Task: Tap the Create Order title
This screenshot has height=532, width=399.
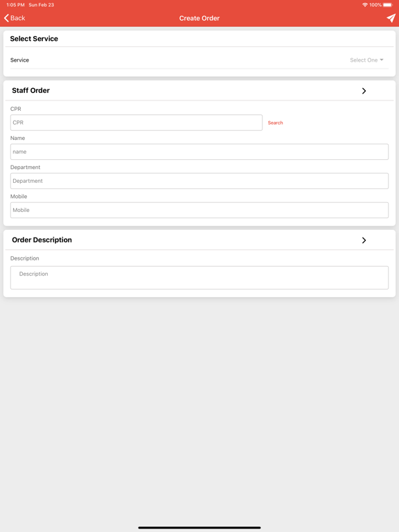Action: pos(199,18)
